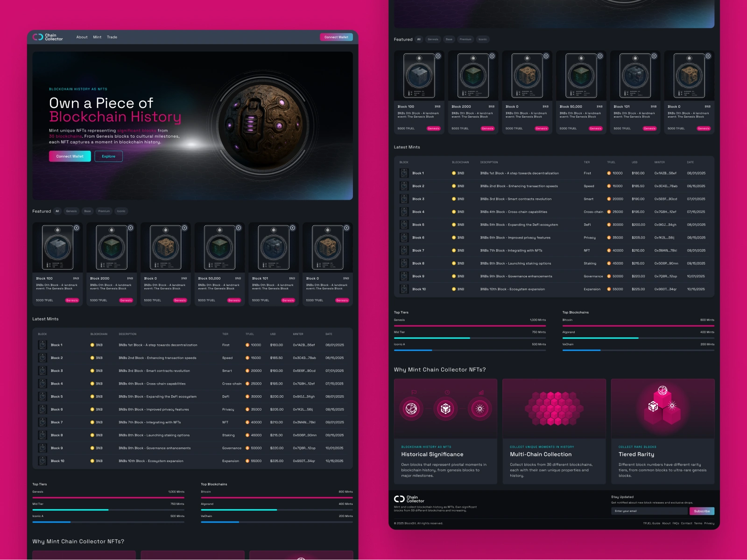Screen dimensions: 747x560
Task: Click the globe icon in Historical Significance card
Action: pos(411,409)
